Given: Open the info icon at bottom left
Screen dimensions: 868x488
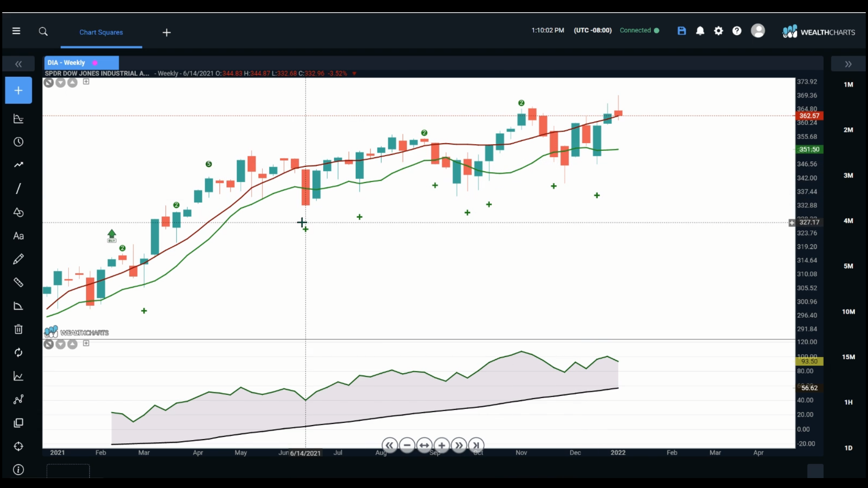Looking at the screenshot, I should tap(19, 470).
